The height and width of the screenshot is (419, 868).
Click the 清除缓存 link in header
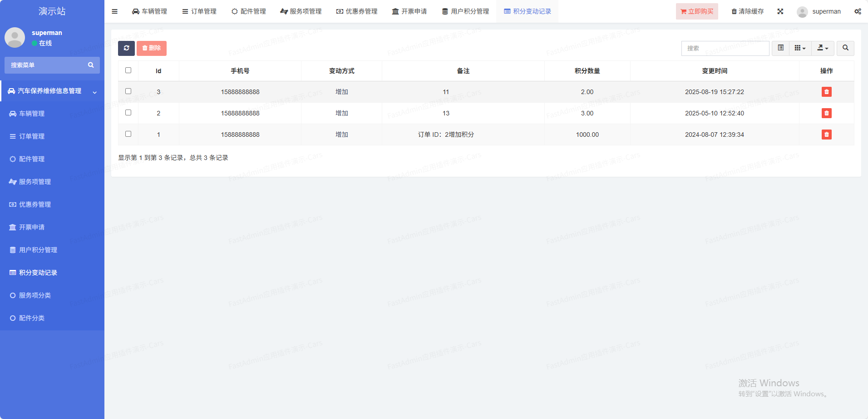[x=747, y=11]
